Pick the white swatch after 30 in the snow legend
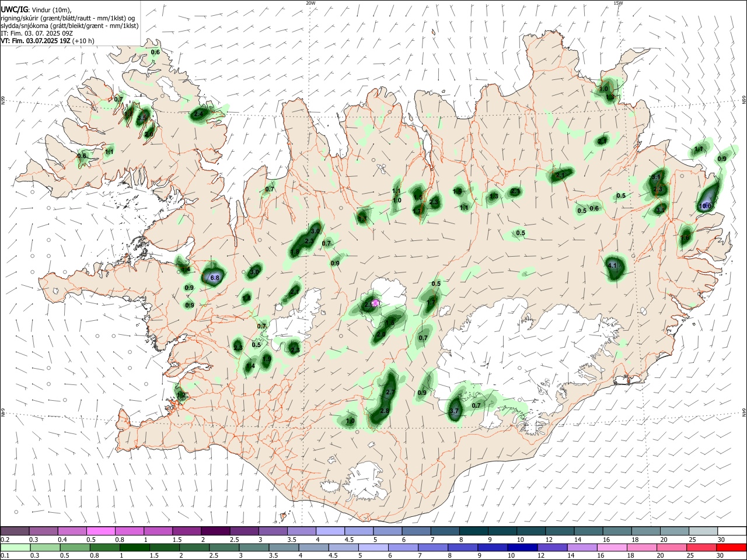The width and height of the screenshot is (747, 560). 732,531
